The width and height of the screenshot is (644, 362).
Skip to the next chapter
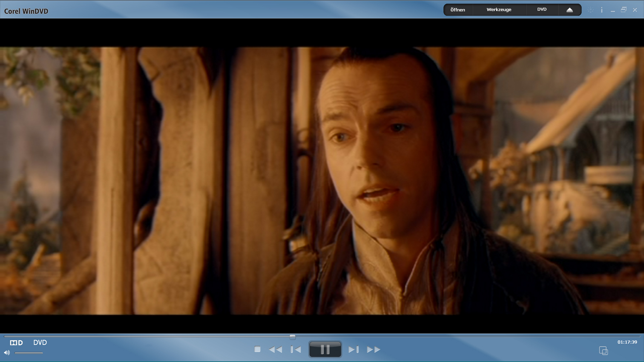pyautogui.click(x=354, y=350)
